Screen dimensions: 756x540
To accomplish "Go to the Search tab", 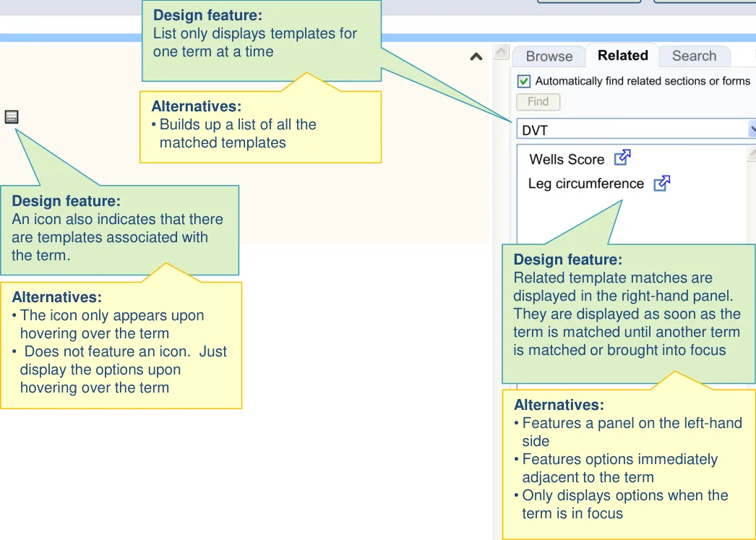I will 694,56.
